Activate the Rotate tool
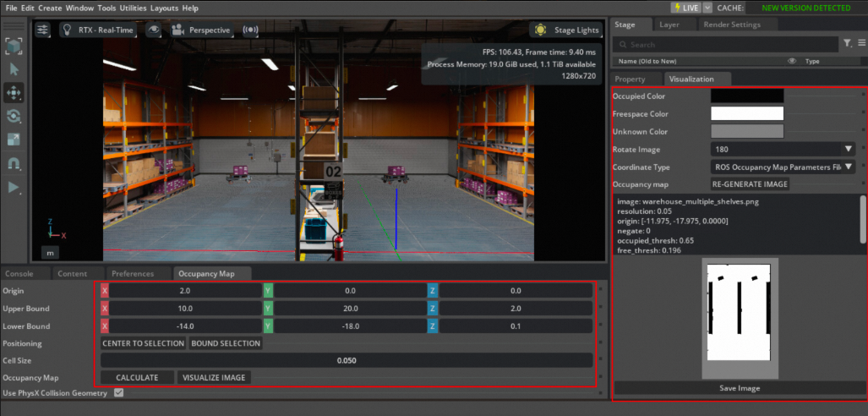 [14, 117]
